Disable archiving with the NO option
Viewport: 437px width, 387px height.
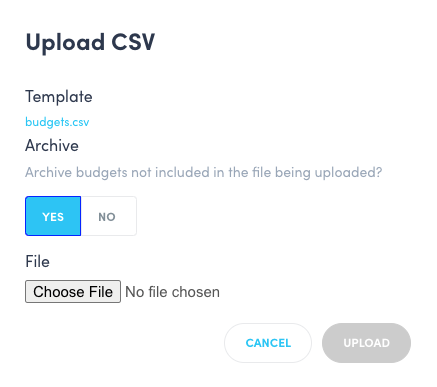(108, 216)
